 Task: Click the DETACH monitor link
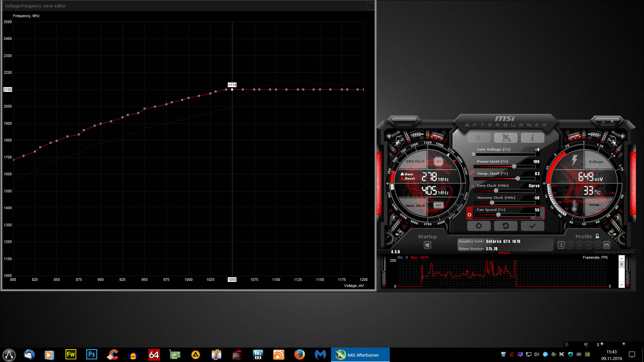click(504, 253)
